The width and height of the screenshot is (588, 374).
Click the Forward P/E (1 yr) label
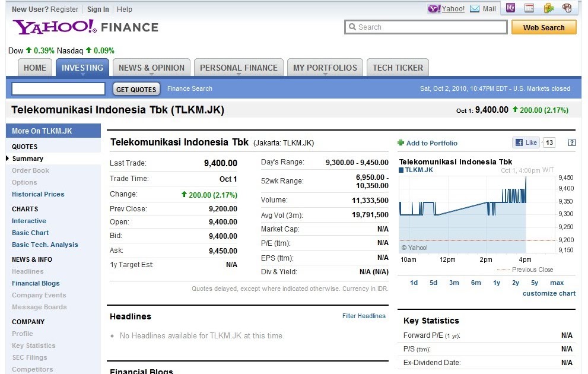(x=431, y=335)
